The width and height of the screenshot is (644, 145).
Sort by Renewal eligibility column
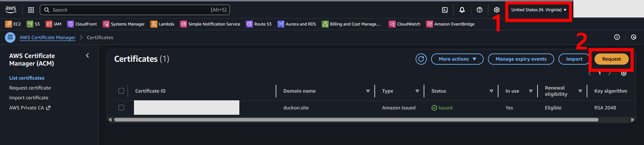[x=580, y=91]
